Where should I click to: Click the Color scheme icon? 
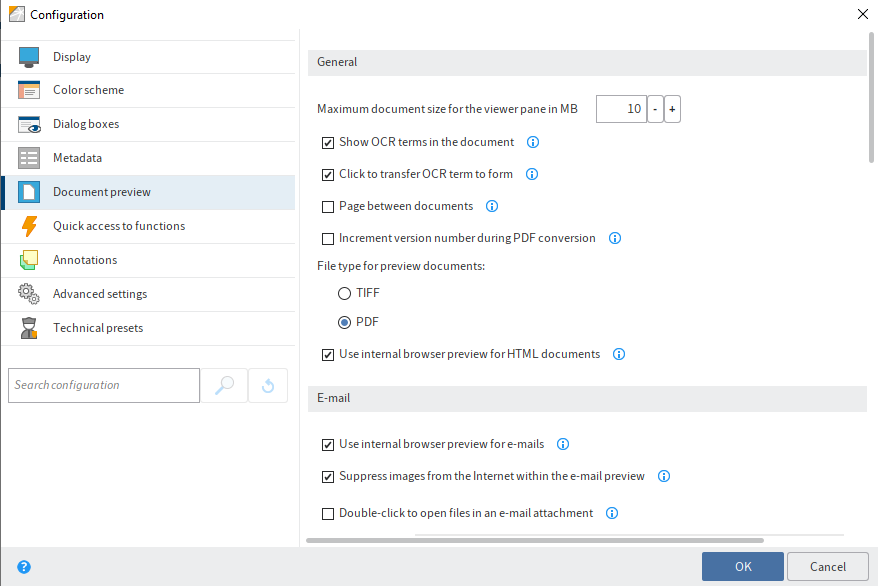pos(29,90)
